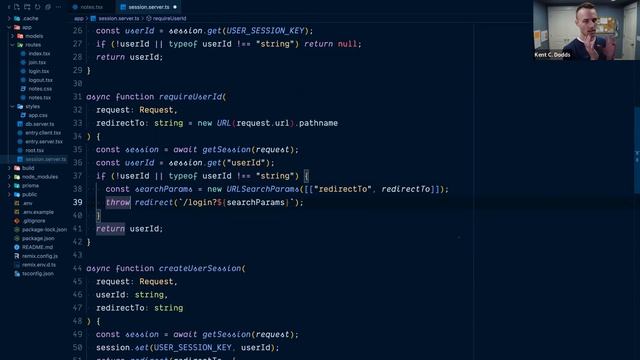Screen dimensions: 640x360
Task: Open the explorer more actions ellipsis
Action: click(58, 7)
